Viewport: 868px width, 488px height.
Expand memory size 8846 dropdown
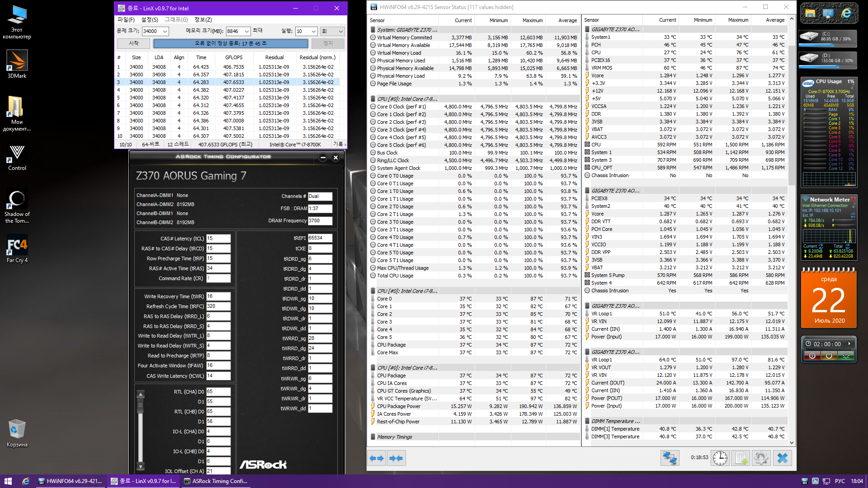point(247,32)
